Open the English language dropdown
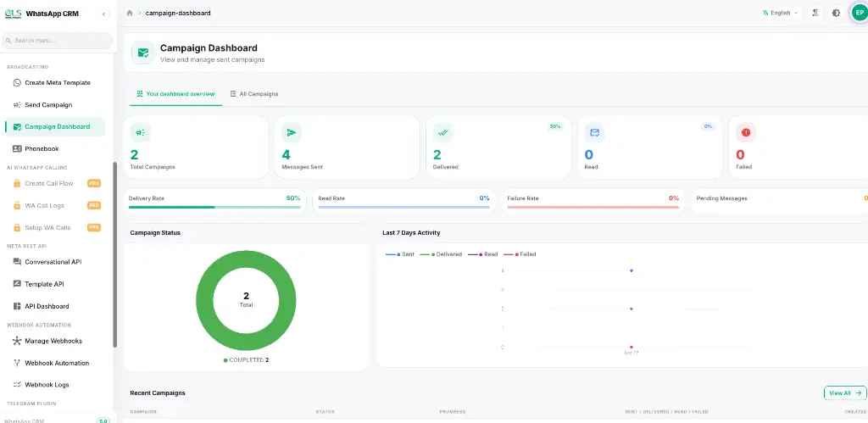868x423 pixels. 780,13
